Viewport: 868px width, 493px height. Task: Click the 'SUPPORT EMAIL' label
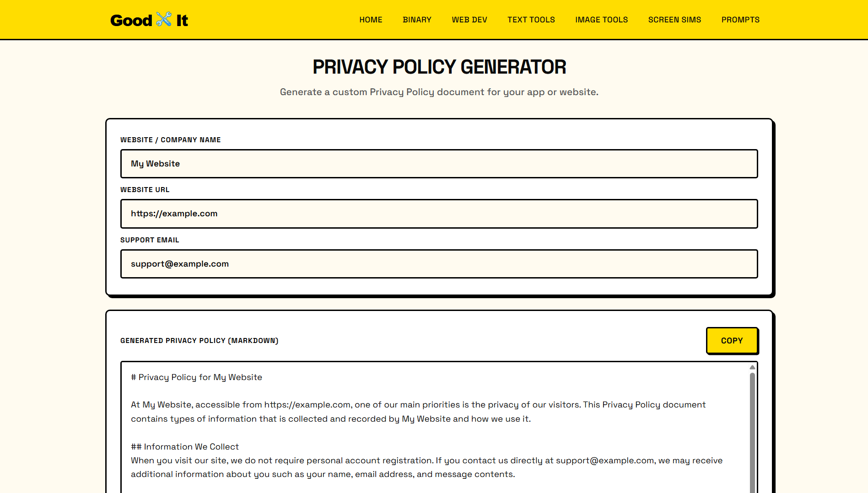(x=150, y=240)
